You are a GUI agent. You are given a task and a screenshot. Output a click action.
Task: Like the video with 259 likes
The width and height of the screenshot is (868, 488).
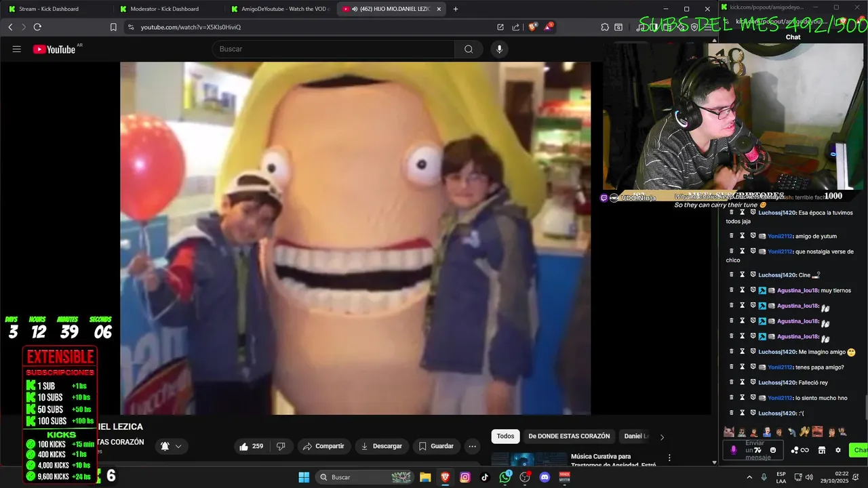pos(252,446)
